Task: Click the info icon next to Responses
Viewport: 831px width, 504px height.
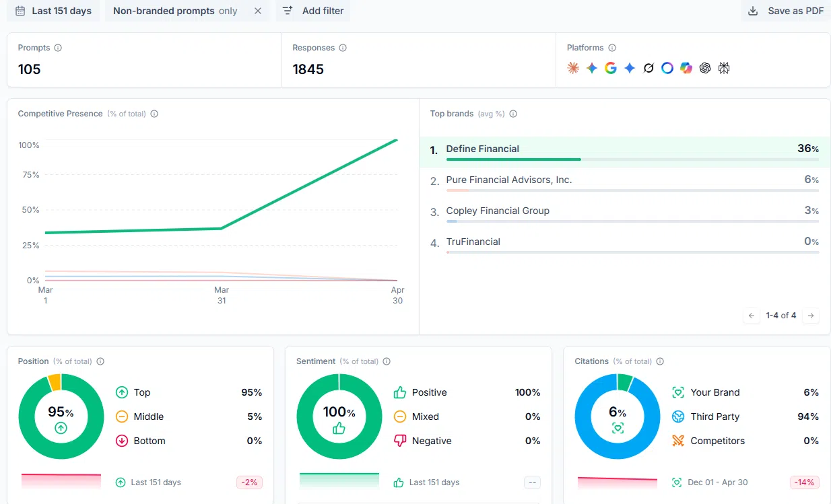Action: (343, 48)
